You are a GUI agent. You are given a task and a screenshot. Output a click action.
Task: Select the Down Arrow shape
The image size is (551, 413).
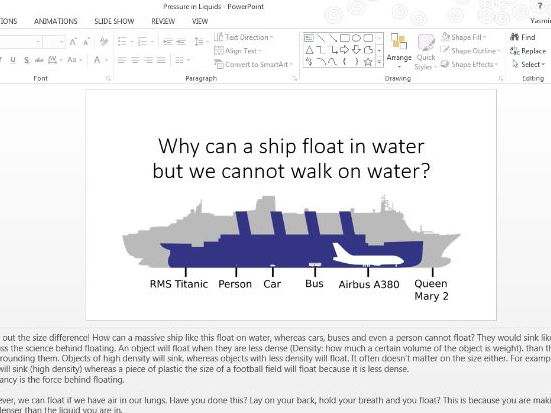pos(356,50)
